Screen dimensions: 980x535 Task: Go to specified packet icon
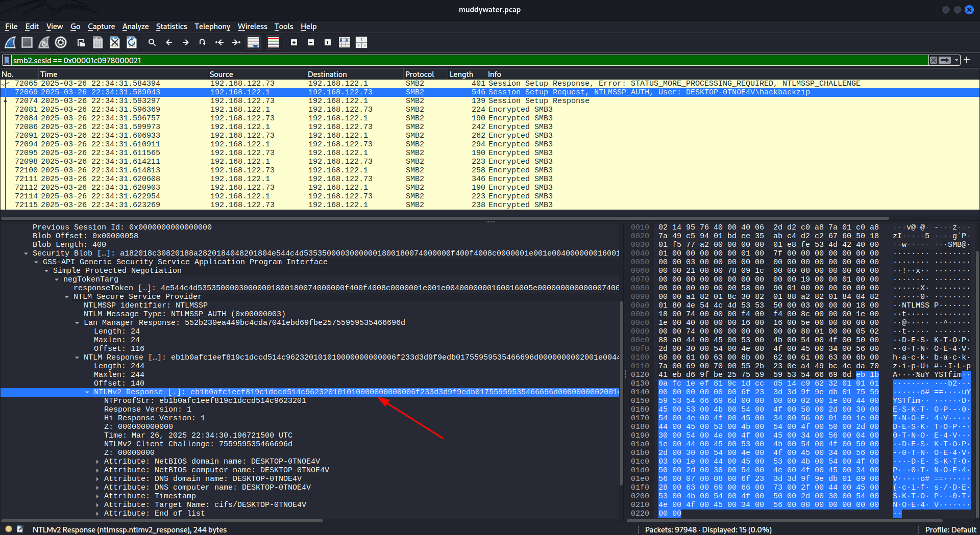click(x=203, y=42)
